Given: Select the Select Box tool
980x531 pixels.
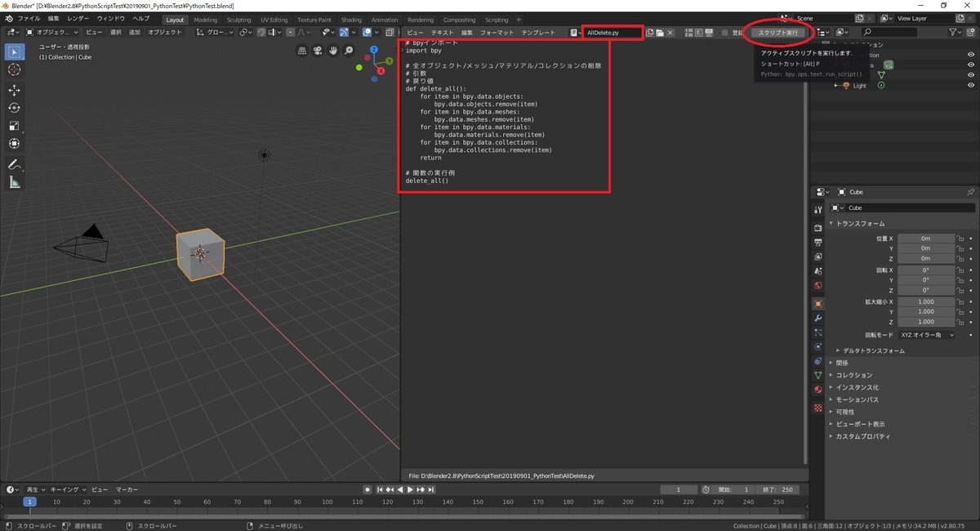Looking at the screenshot, I should 14,51.
